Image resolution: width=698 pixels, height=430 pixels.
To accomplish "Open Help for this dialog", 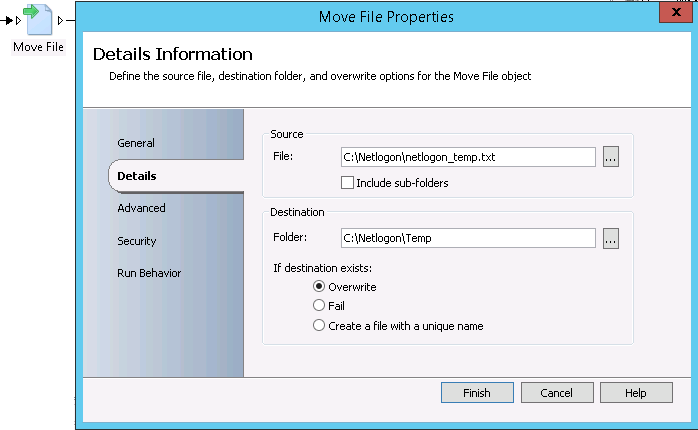I will (x=636, y=393).
